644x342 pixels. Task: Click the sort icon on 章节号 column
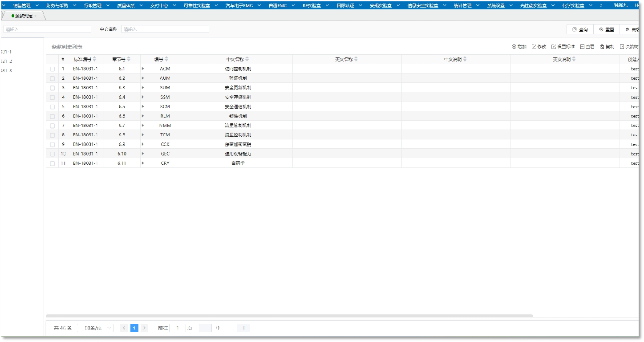coord(129,59)
